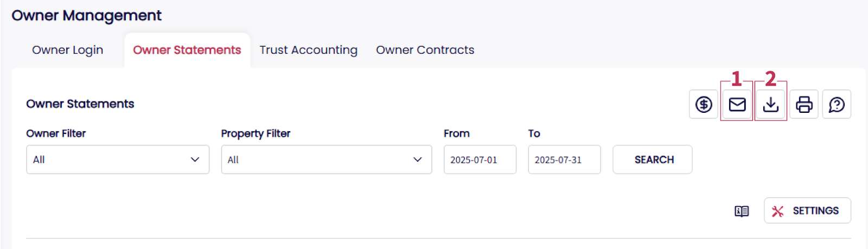Switch to the Owner Login tab

[67, 50]
